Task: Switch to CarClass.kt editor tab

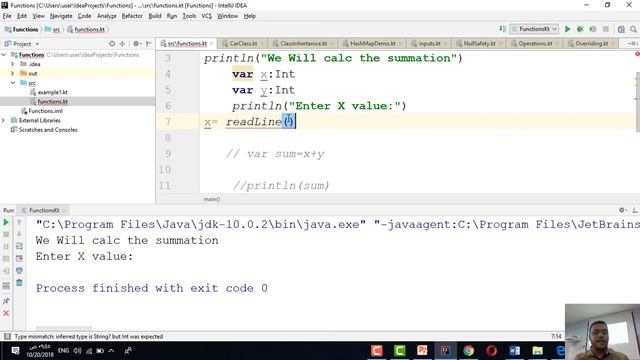Action: pyautogui.click(x=243, y=43)
